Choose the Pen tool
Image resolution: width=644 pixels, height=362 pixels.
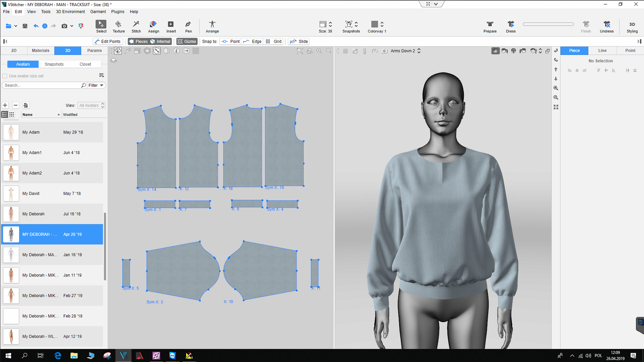[x=188, y=26]
